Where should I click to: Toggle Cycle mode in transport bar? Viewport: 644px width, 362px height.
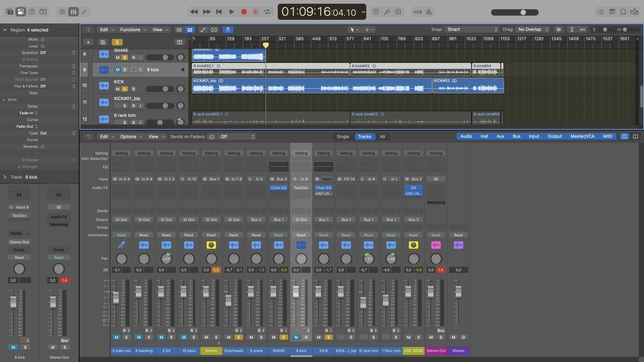click(x=267, y=12)
